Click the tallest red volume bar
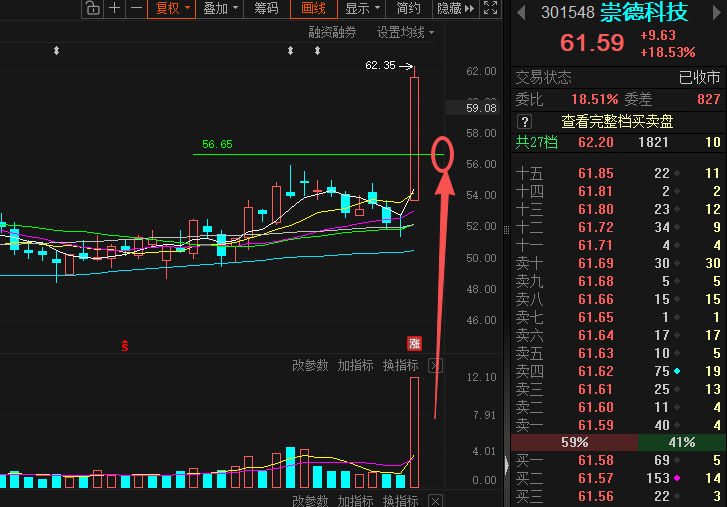The image size is (727, 507). pyautogui.click(x=414, y=432)
